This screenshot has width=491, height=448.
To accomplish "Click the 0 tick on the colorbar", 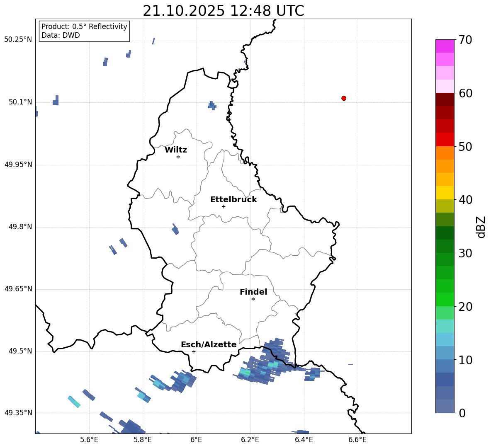I will [462, 413].
